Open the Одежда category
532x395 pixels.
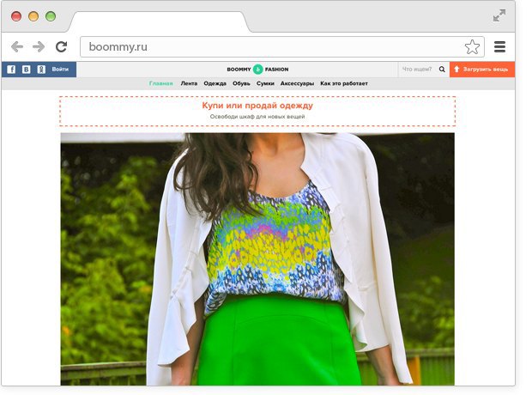point(215,84)
